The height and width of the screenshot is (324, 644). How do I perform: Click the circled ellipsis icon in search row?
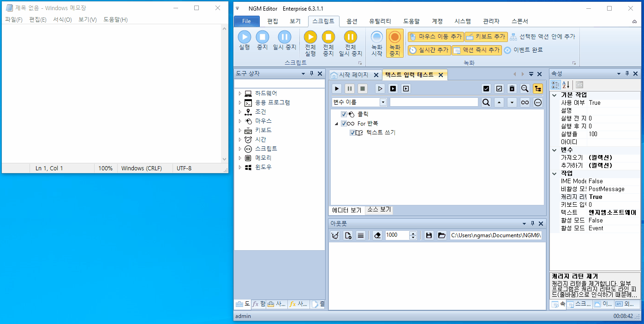(538, 102)
